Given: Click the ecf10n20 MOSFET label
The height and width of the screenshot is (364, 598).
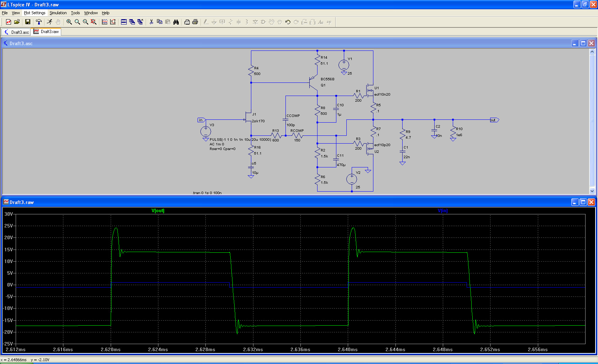Looking at the screenshot, I should click(382, 95).
